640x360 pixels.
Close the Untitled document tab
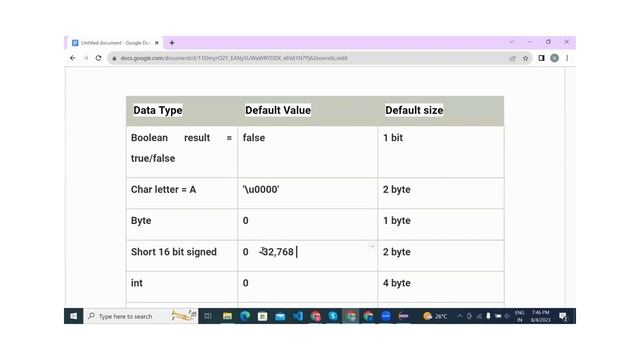point(157,42)
